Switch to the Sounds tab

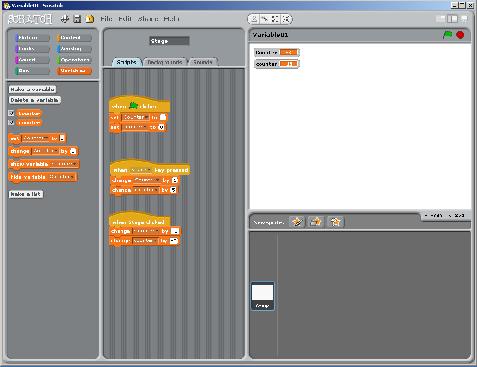[203, 62]
